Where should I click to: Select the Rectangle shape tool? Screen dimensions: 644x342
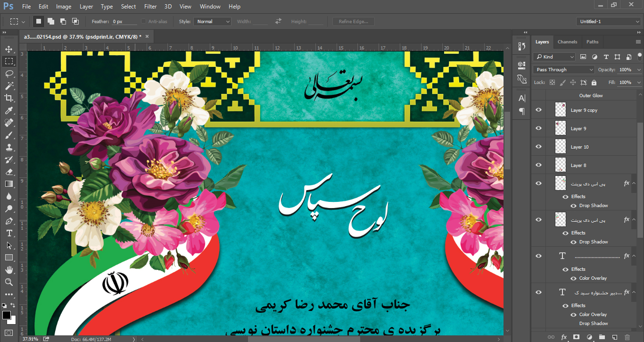coord(8,258)
